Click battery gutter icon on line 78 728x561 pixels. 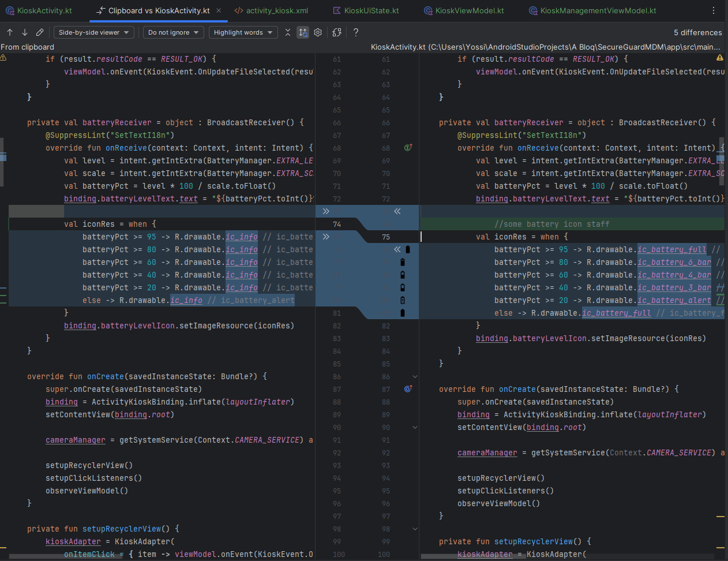403,275
